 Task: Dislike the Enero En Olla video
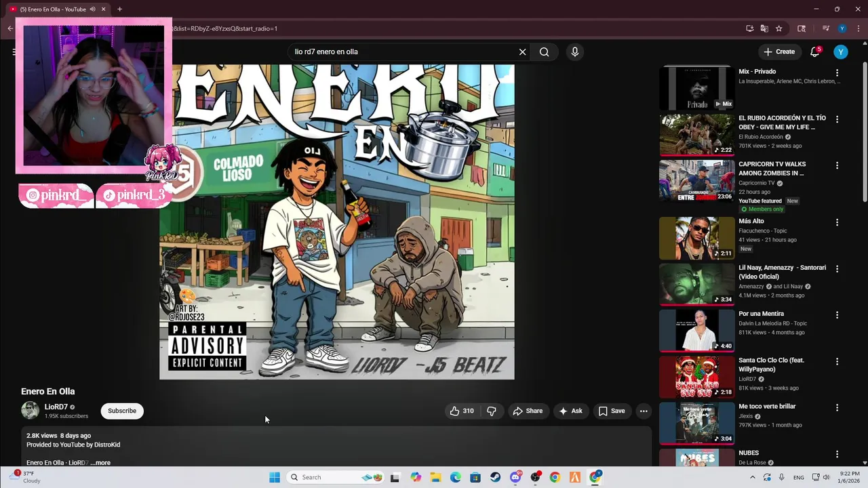(x=492, y=411)
